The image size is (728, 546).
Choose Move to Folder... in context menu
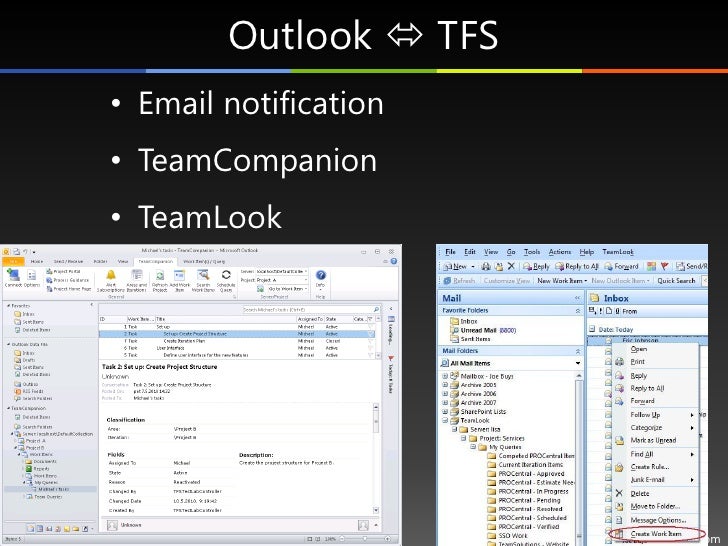click(x=655, y=506)
